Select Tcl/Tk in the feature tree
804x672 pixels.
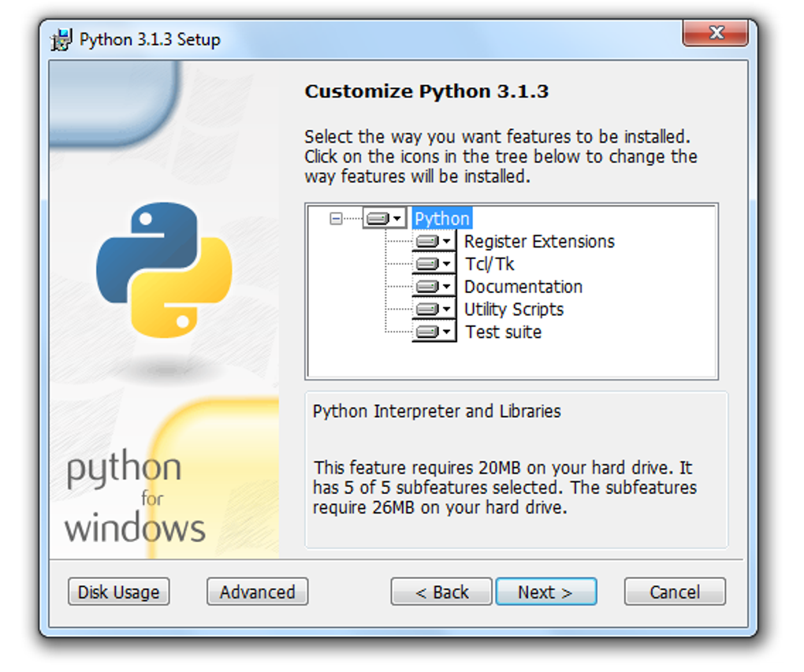click(489, 263)
